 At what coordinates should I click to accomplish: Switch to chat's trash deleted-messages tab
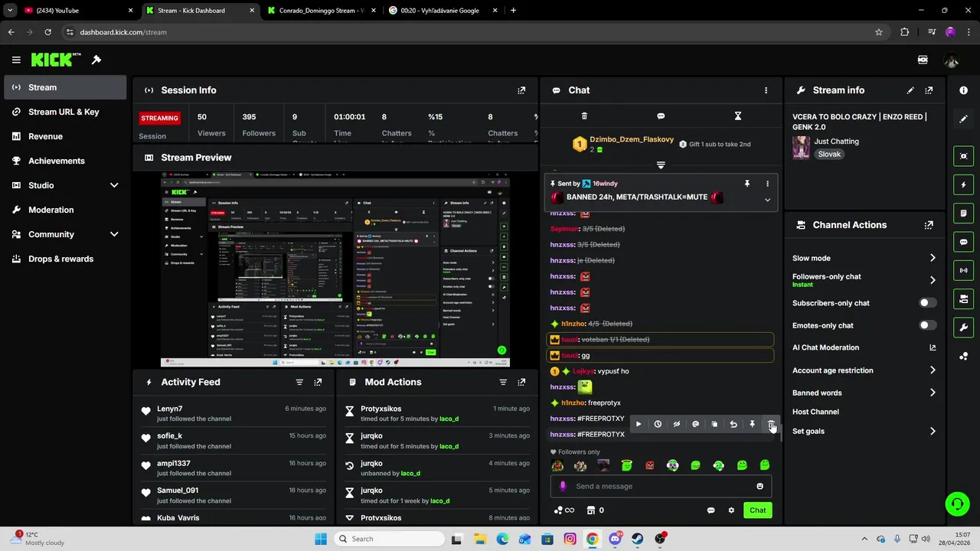click(x=584, y=116)
